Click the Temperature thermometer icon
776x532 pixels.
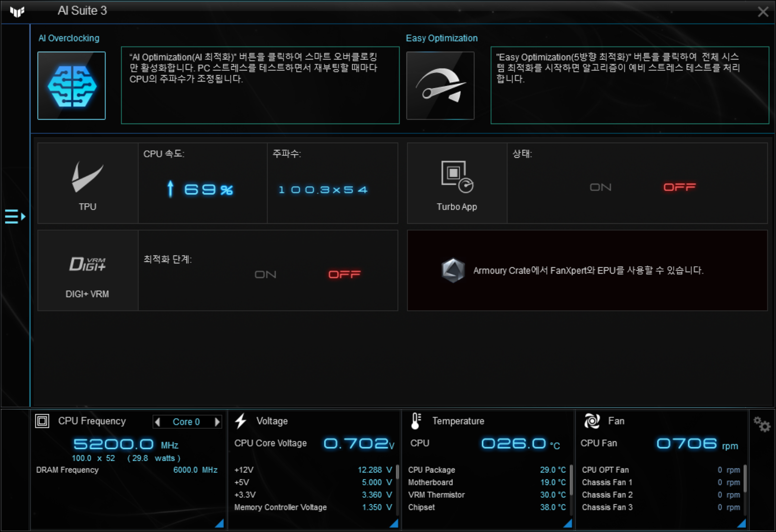tap(416, 421)
